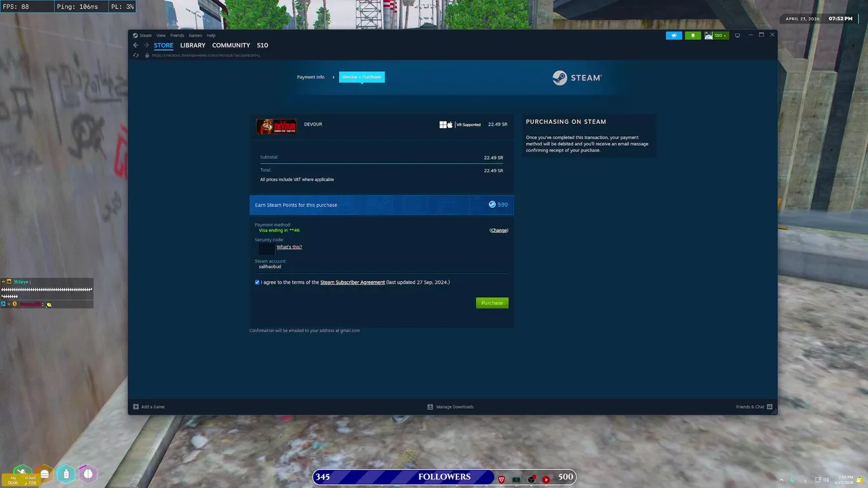Switch to the LIBRARY tab

pyautogui.click(x=193, y=45)
